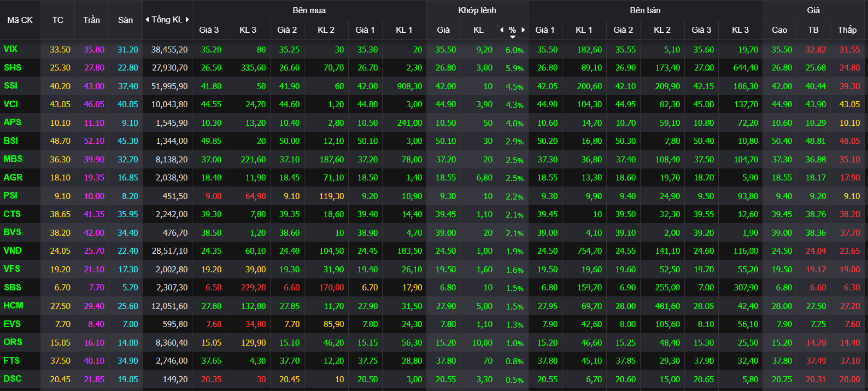Click SSI buy volume 908,30
This screenshot has height=391, width=868.
(x=409, y=86)
